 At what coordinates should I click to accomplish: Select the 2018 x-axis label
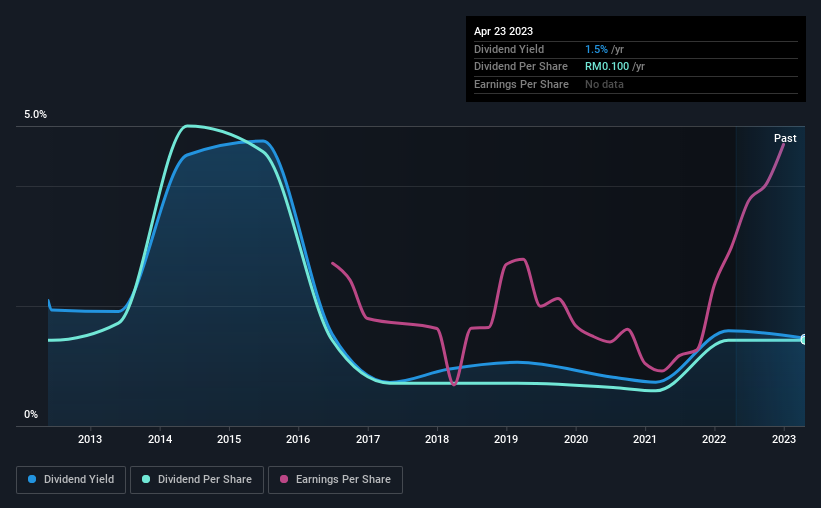coord(437,439)
